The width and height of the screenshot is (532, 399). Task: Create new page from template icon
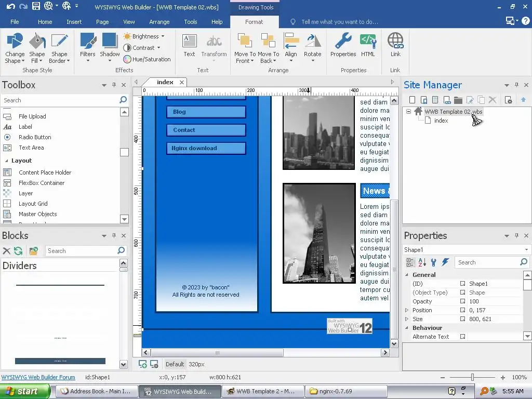[435, 100]
